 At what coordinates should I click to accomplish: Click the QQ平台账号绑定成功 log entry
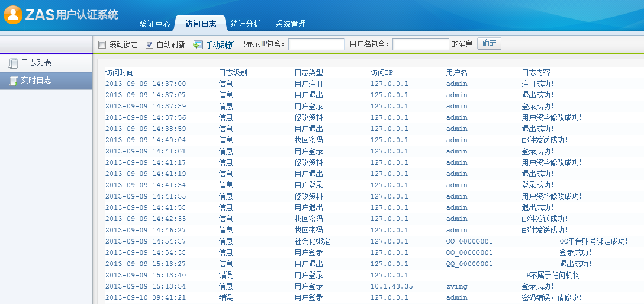click(x=593, y=241)
